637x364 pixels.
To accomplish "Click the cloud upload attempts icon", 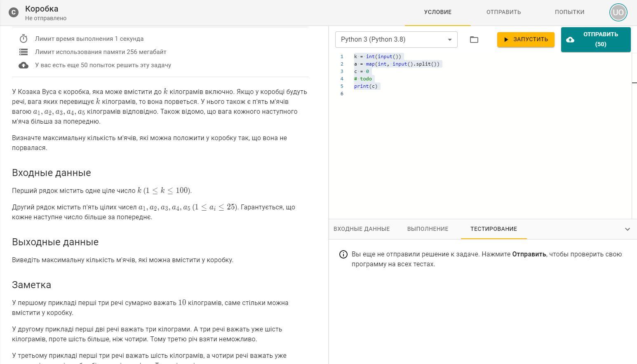I will click(24, 65).
